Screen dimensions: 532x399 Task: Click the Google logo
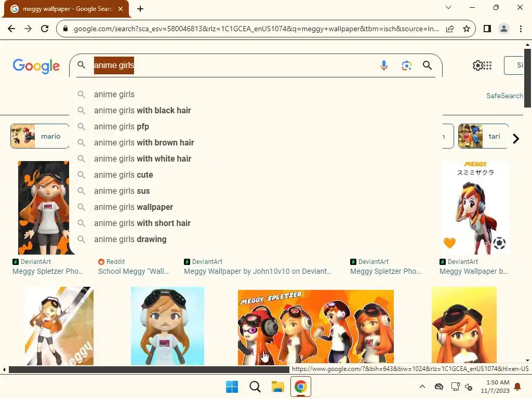(36, 66)
